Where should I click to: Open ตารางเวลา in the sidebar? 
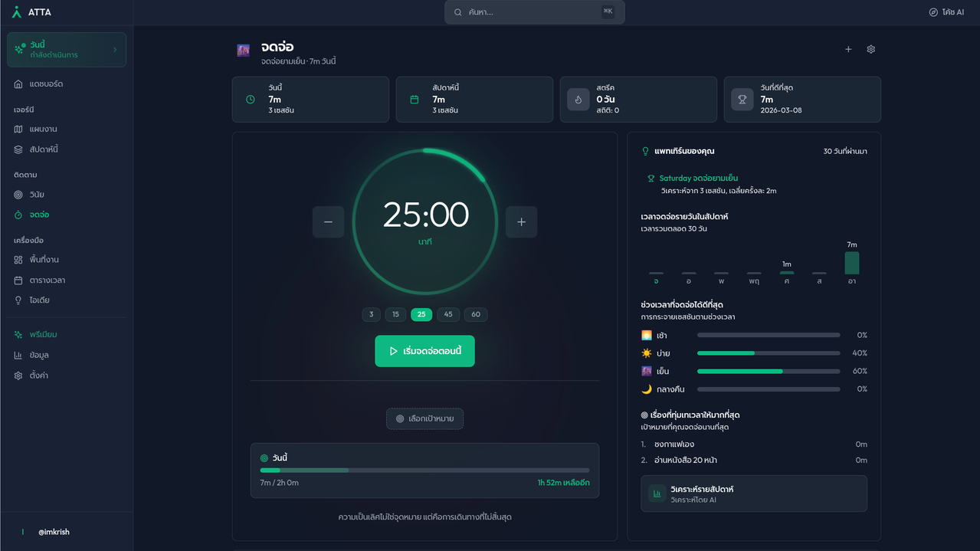pos(67,280)
